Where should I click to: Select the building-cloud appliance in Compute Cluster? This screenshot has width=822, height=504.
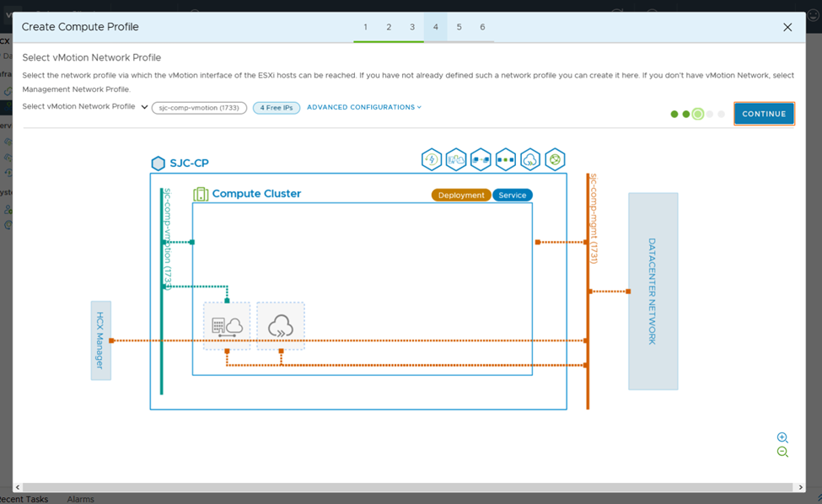pos(227,326)
